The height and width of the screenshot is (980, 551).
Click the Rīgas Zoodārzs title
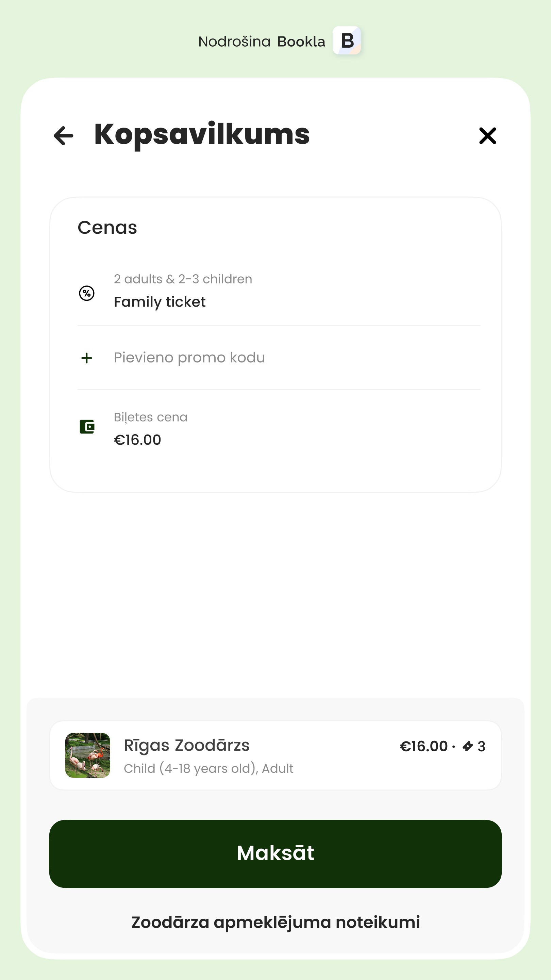coord(187,745)
